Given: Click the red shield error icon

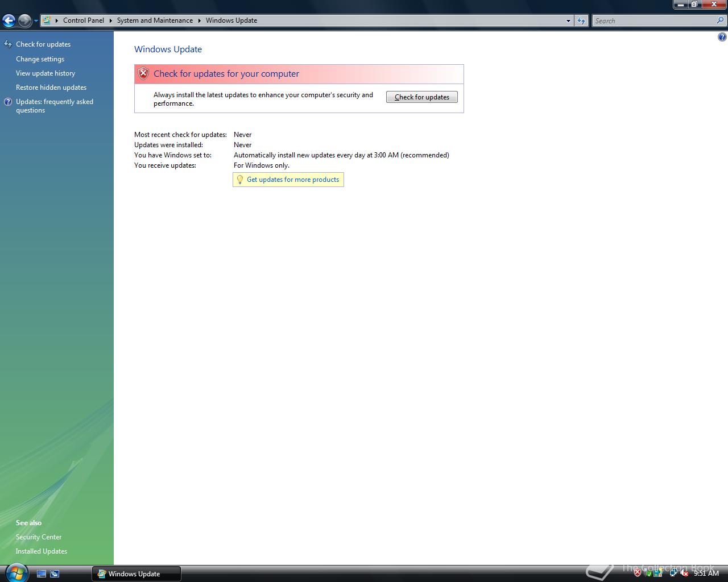Looking at the screenshot, I should click(x=143, y=73).
